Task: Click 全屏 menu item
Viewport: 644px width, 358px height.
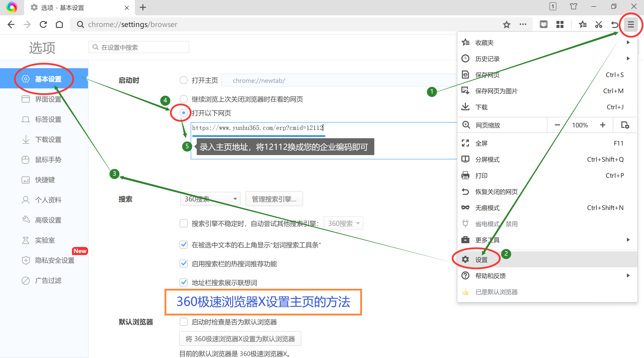Action: point(547,143)
